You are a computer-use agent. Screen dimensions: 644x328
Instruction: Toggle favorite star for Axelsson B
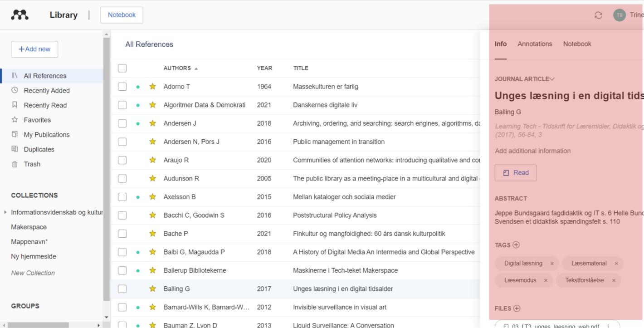pyautogui.click(x=153, y=197)
